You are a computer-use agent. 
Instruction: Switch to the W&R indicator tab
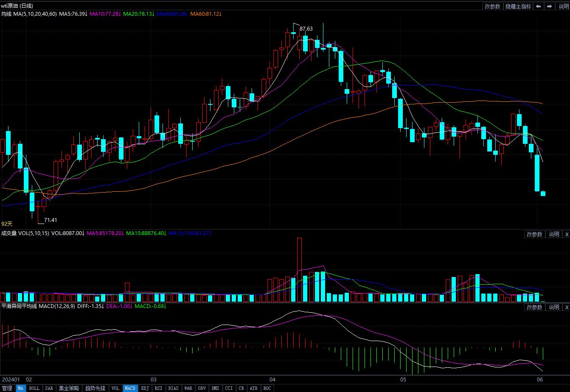[x=188, y=388]
